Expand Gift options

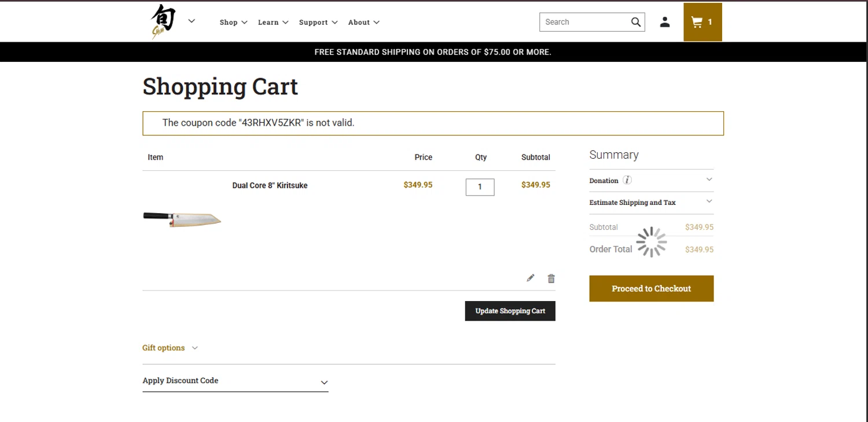(170, 348)
